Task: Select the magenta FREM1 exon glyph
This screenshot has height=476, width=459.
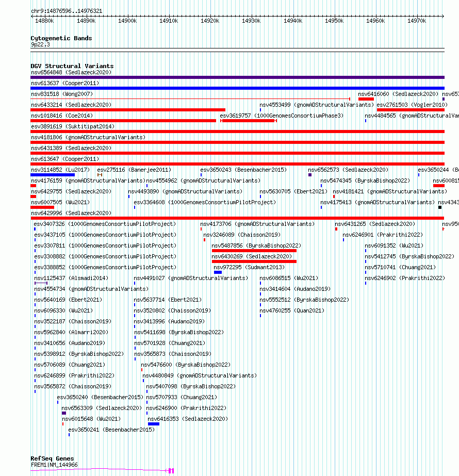Action: tap(171, 471)
